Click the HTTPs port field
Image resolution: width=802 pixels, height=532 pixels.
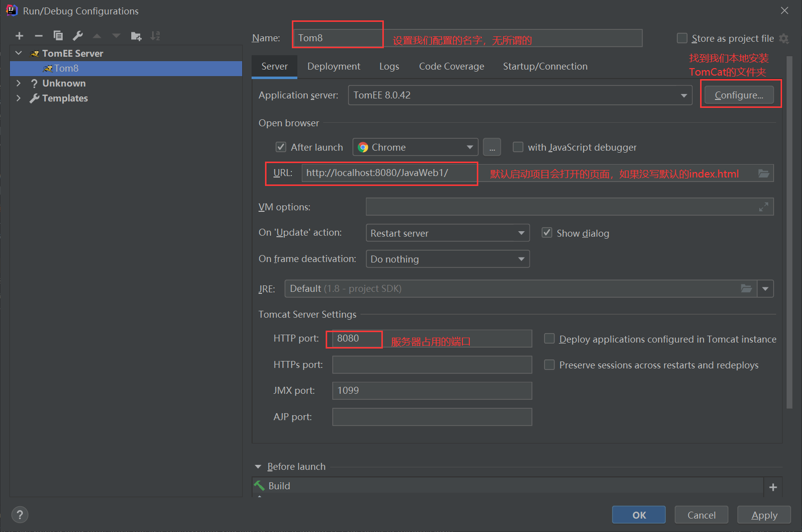(432, 364)
